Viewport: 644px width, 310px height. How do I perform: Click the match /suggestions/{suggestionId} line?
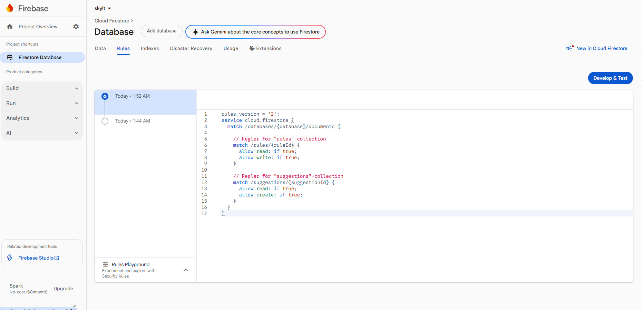(x=284, y=182)
